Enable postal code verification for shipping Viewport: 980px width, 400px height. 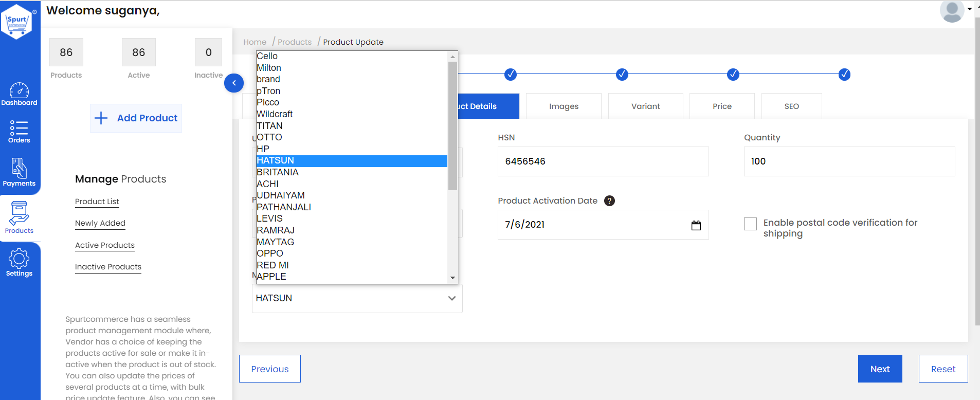pos(750,224)
